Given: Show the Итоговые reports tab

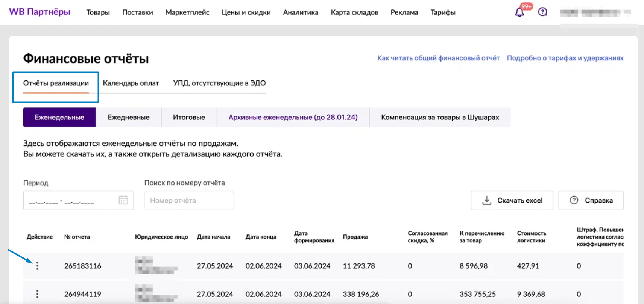Looking at the screenshot, I should (x=189, y=117).
